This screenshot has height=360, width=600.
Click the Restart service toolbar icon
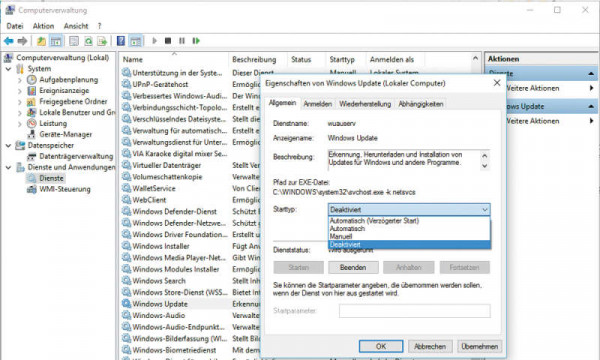pos(196,41)
